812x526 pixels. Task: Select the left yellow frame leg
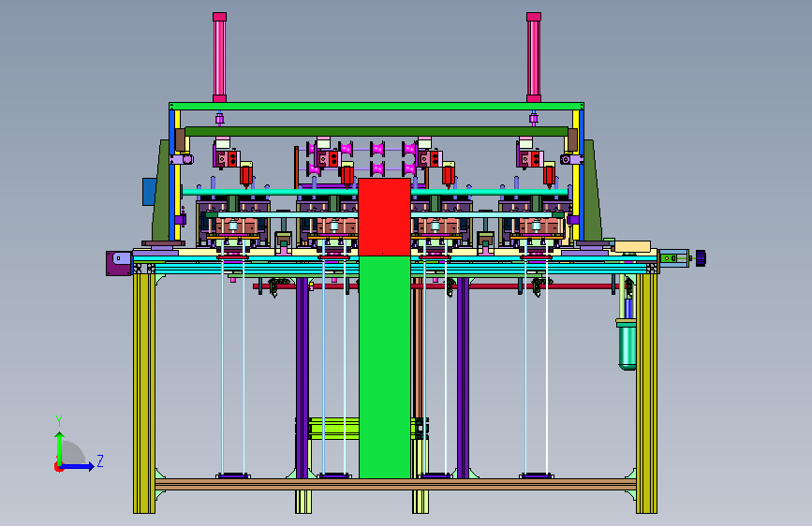144,393
